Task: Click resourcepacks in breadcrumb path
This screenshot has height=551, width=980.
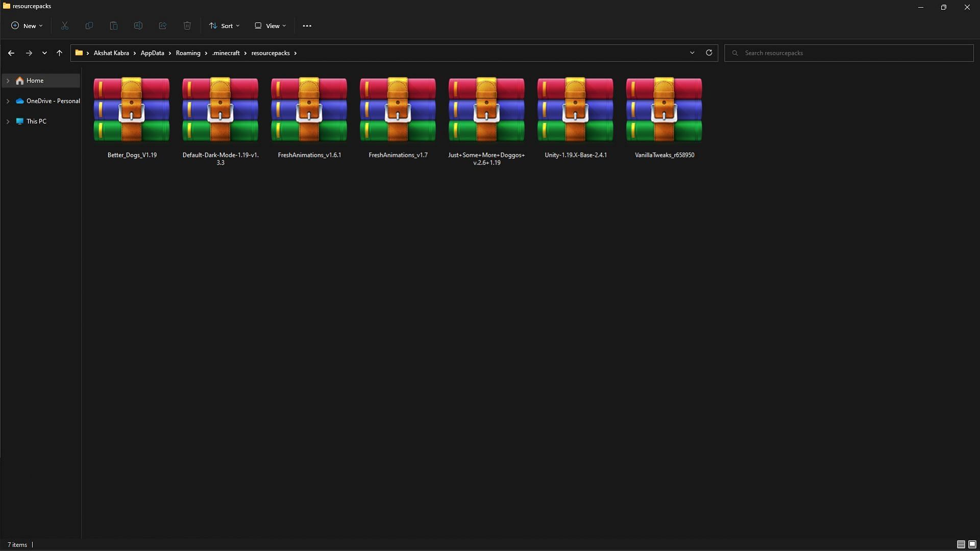Action: (x=271, y=53)
